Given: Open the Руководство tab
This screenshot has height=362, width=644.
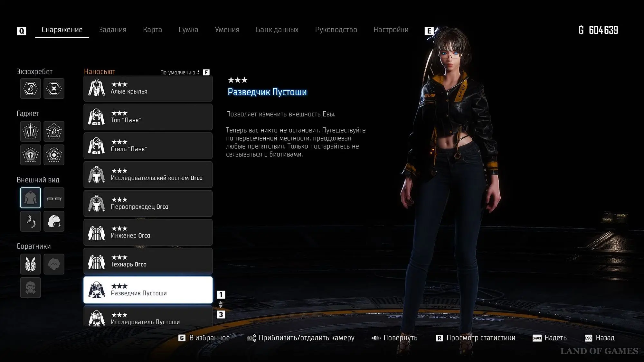Looking at the screenshot, I should tap(336, 30).
